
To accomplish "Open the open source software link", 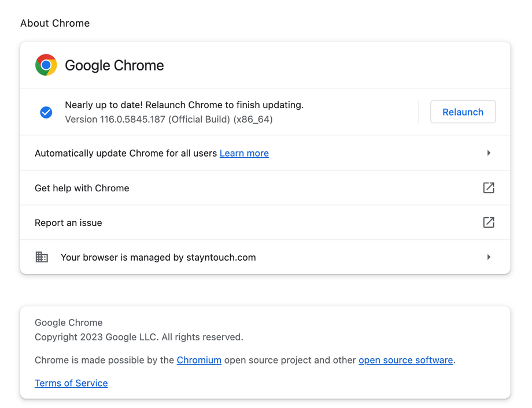I will click(406, 360).
